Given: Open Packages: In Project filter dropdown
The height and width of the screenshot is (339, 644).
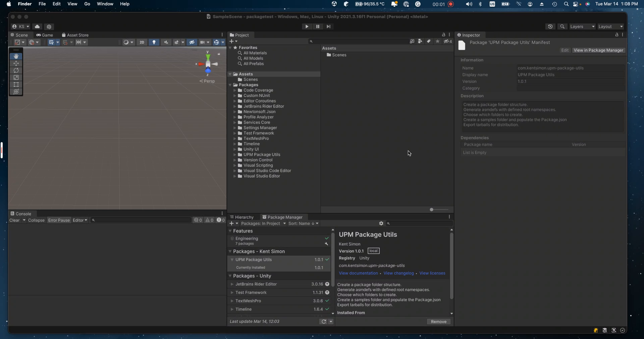Looking at the screenshot, I should pyautogui.click(x=263, y=223).
